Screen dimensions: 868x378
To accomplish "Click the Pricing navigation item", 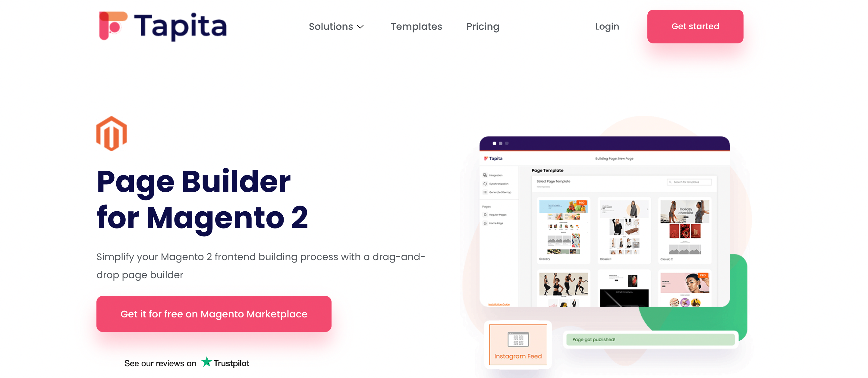I will 482,26.
